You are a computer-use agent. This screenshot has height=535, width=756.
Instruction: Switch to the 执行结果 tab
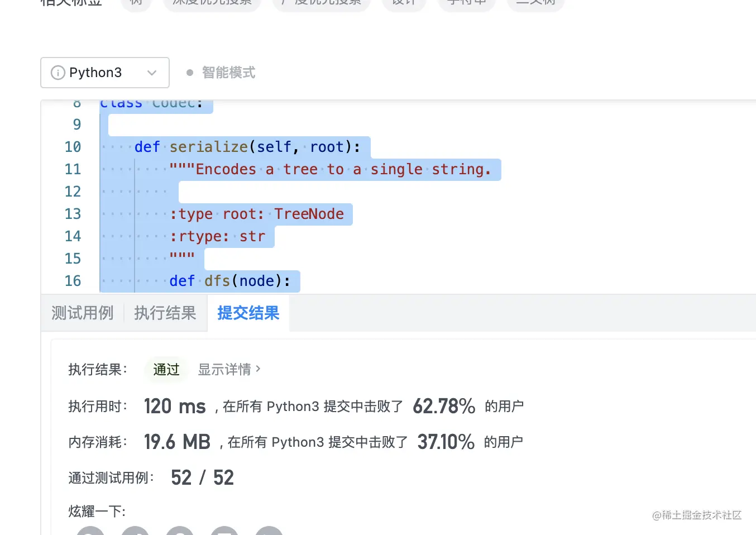[165, 313]
